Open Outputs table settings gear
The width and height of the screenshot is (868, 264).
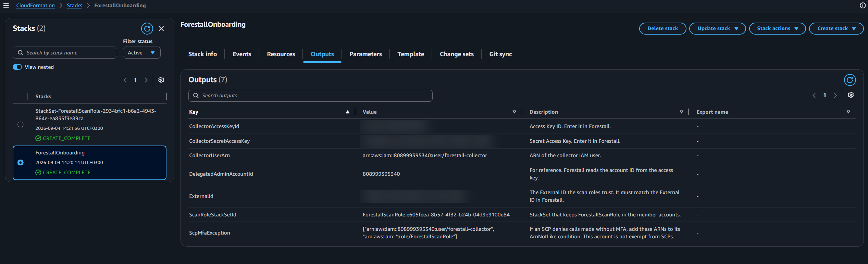(851, 95)
